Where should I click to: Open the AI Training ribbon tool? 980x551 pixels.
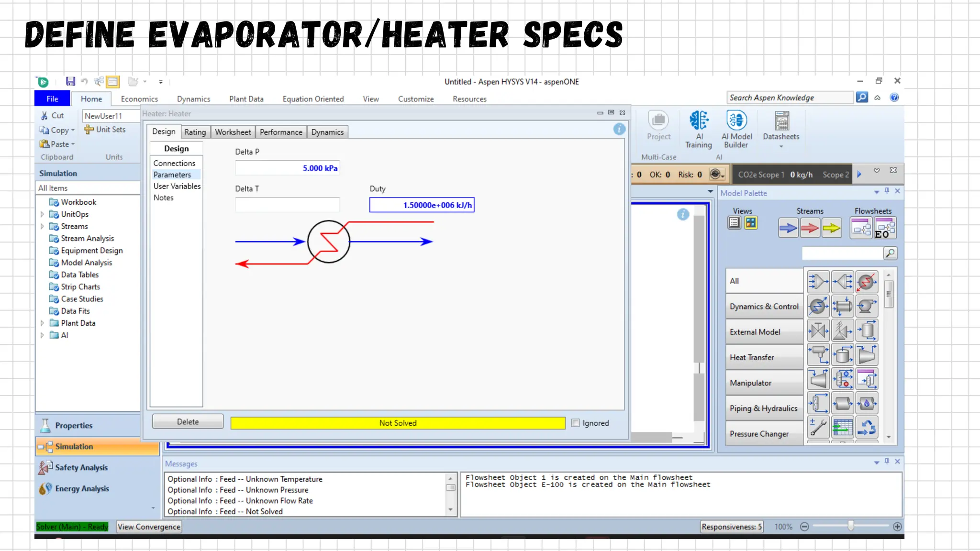pyautogui.click(x=699, y=130)
